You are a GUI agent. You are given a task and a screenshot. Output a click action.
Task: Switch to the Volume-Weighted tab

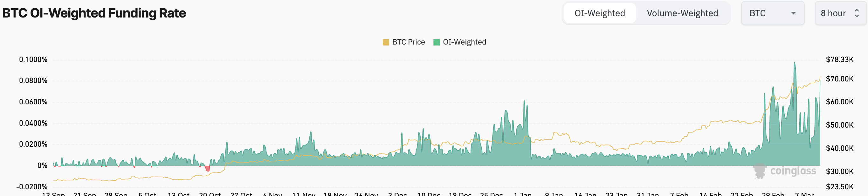[682, 13]
